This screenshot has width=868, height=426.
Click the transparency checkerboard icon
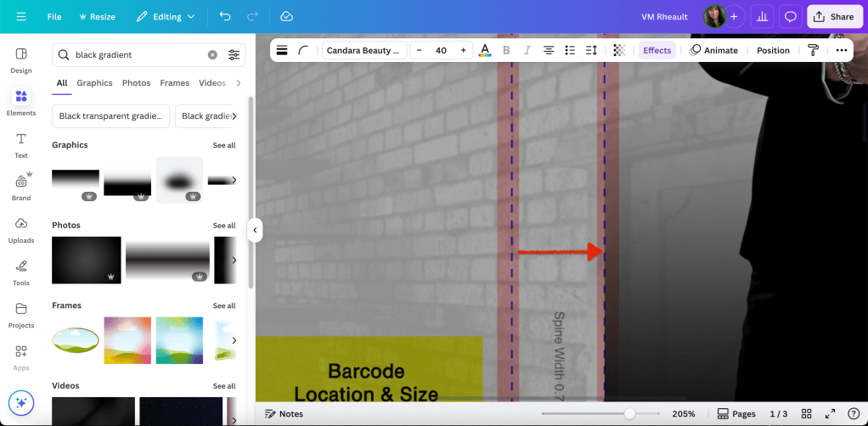[x=619, y=50]
